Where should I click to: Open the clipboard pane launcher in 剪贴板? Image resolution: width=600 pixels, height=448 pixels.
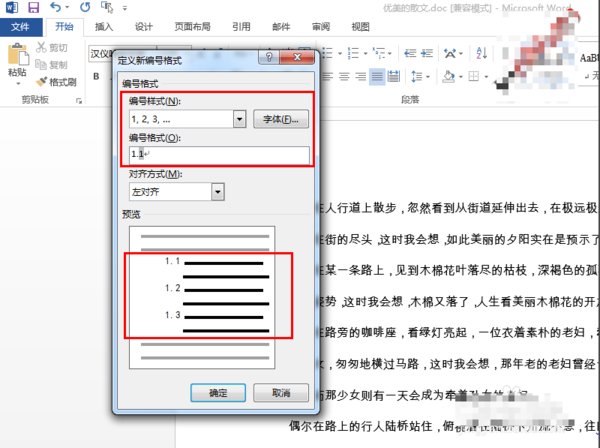[79, 101]
